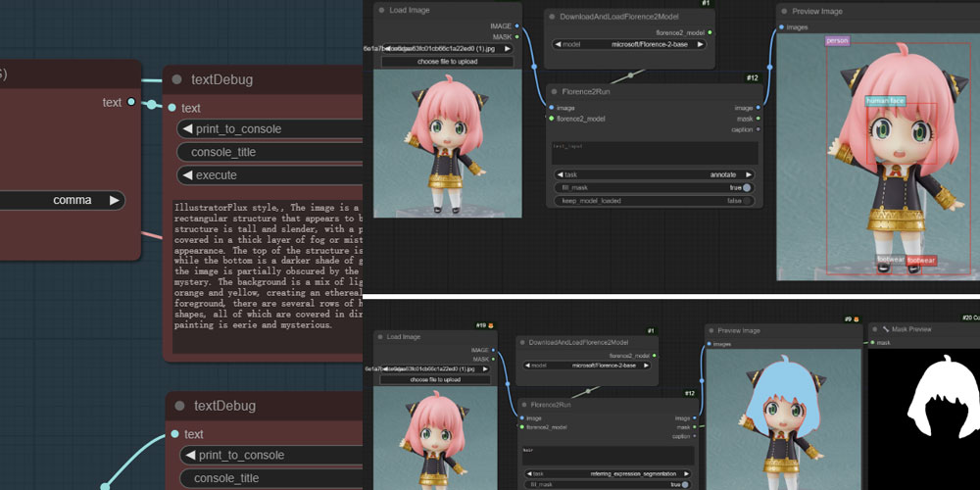Click mask output port on segmentation Florence2Run
This screenshot has height=490, width=980.
pyautogui.click(x=695, y=427)
